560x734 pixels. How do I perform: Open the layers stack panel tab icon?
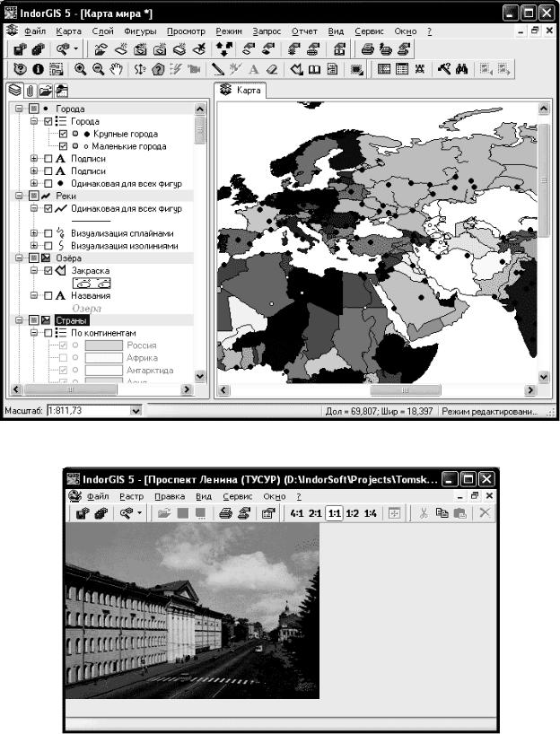pos(15,90)
